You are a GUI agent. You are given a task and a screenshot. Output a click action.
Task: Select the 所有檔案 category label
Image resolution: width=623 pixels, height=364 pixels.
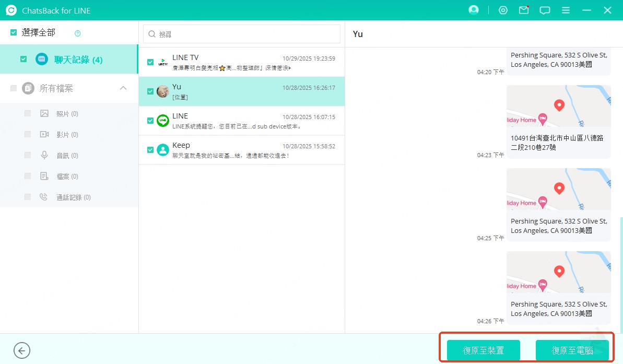(x=56, y=88)
